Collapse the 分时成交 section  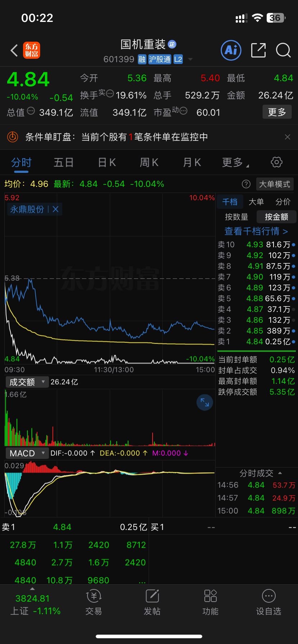[x=280, y=473]
